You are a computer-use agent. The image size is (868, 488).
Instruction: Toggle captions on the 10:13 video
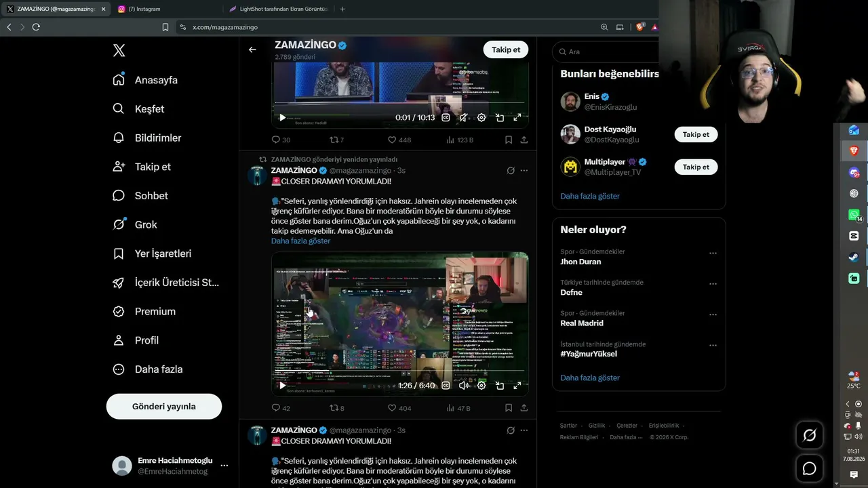pyautogui.click(x=446, y=117)
